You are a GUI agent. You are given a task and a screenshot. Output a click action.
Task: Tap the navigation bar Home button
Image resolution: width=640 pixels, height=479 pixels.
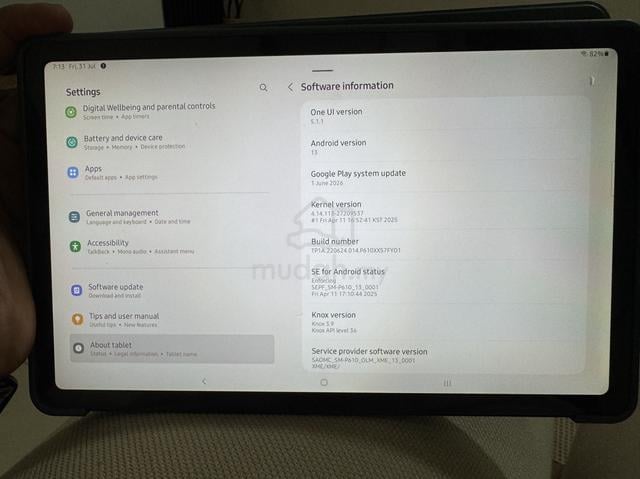(324, 382)
